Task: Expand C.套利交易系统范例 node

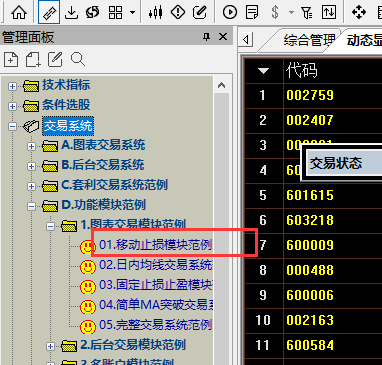Action: (31, 186)
